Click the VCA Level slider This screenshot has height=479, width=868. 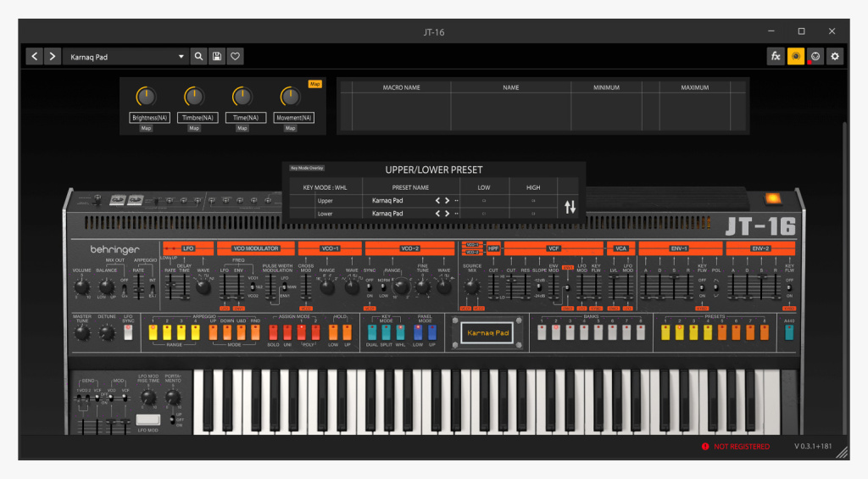pyautogui.click(x=614, y=287)
